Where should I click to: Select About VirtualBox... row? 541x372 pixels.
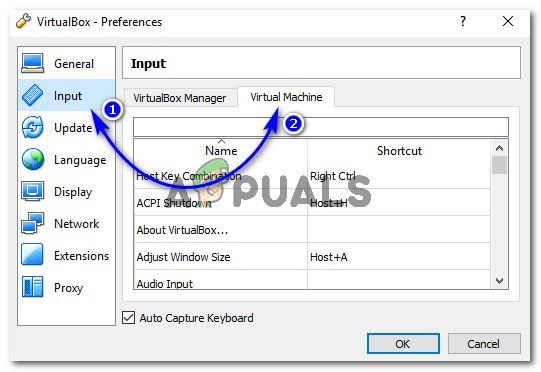(312, 229)
